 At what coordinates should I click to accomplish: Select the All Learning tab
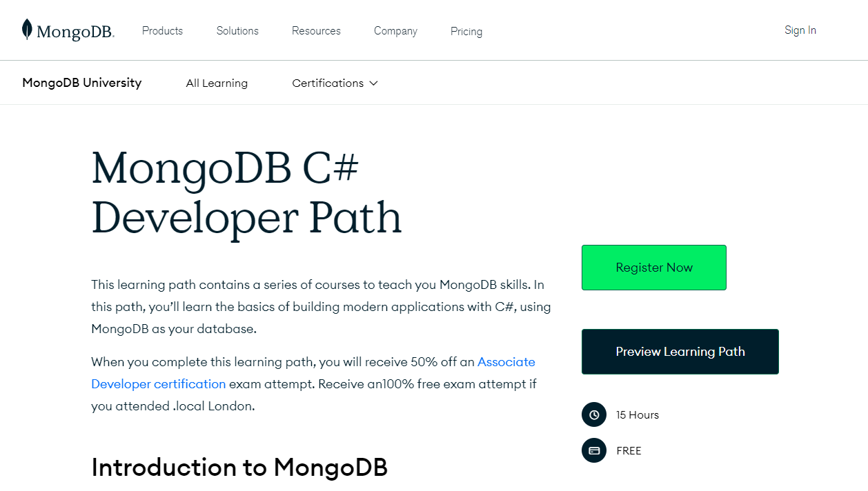tap(217, 83)
